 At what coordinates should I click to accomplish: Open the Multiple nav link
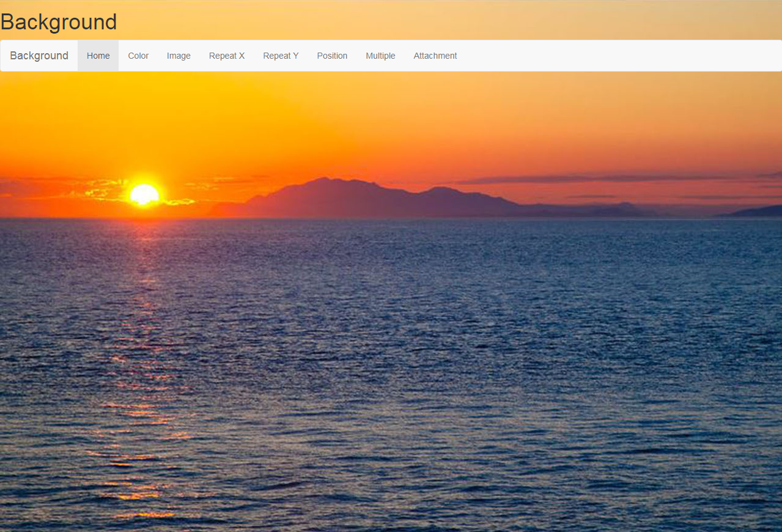(x=380, y=56)
